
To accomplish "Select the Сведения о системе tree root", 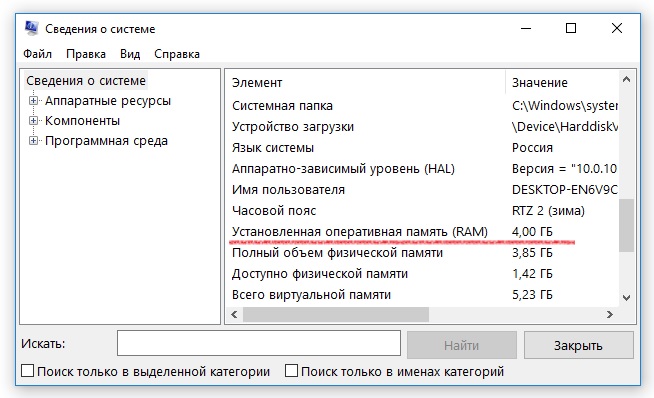I will point(86,81).
